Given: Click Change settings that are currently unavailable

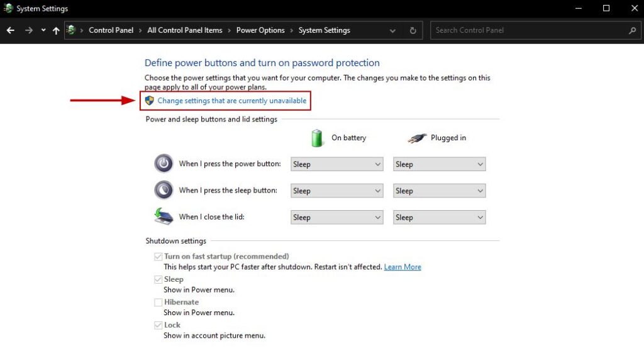Looking at the screenshot, I should click(x=232, y=101).
